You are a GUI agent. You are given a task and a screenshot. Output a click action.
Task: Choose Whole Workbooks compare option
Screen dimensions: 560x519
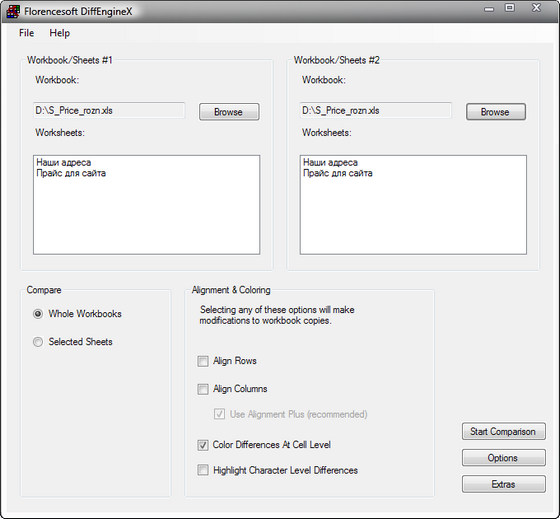pyautogui.click(x=38, y=314)
